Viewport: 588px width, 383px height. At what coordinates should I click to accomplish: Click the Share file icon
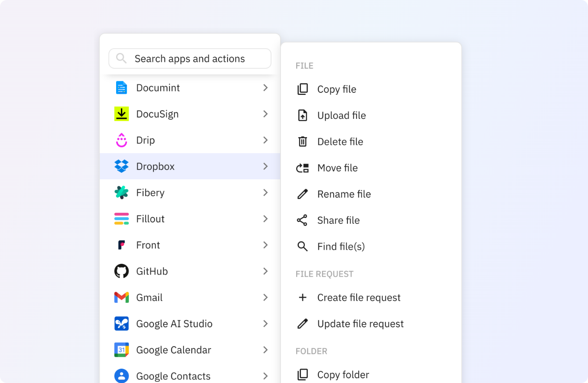(x=302, y=220)
